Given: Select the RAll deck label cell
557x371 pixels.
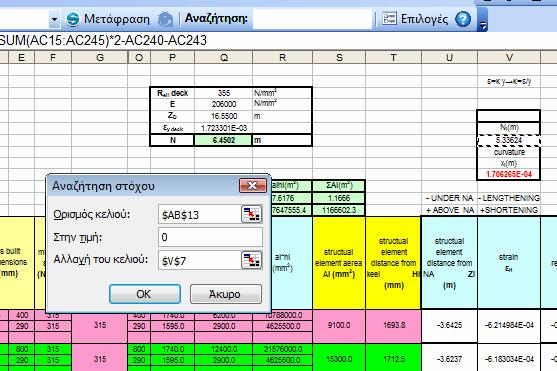Looking at the screenshot, I should (173, 93).
